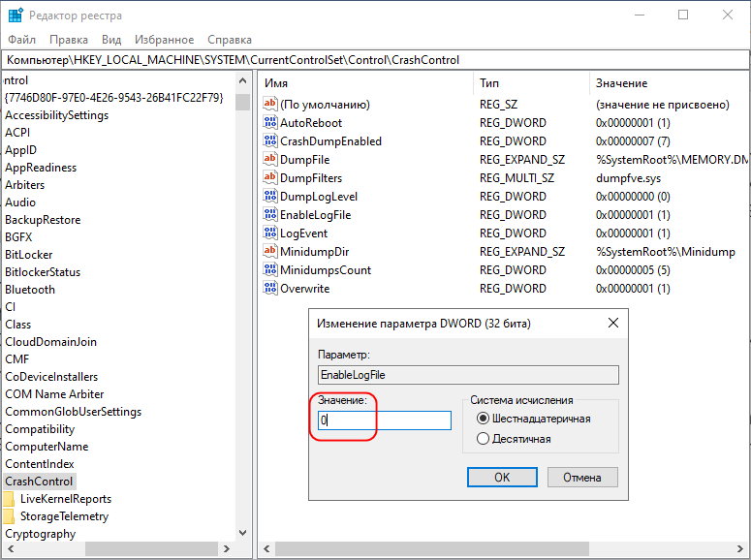Image resolution: width=751 pixels, height=560 pixels.
Task: Open the Правка menu
Action: (69, 40)
